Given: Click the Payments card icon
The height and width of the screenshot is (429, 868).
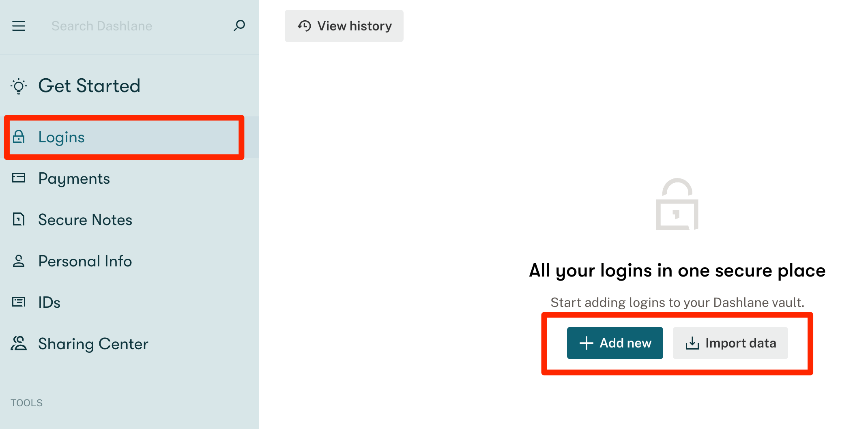Looking at the screenshot, I should [x=19, y=178].
